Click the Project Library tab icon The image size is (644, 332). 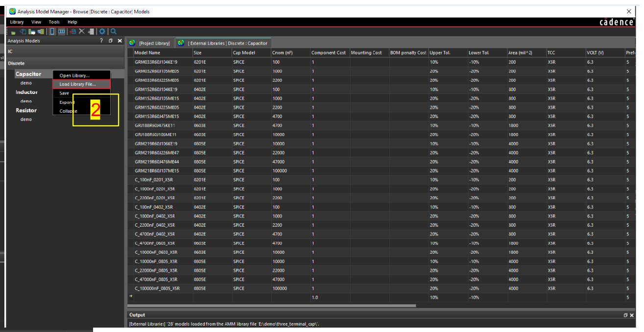(x=132, y=43)
